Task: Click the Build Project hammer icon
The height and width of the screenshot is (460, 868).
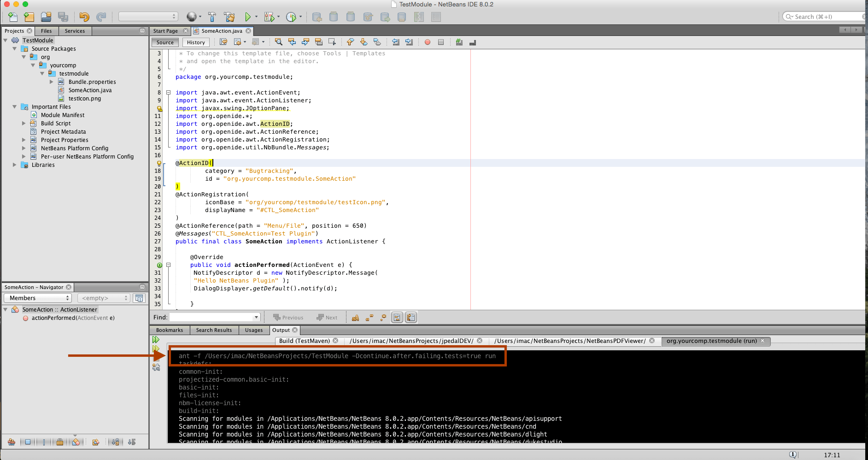Action: [212, 17]
